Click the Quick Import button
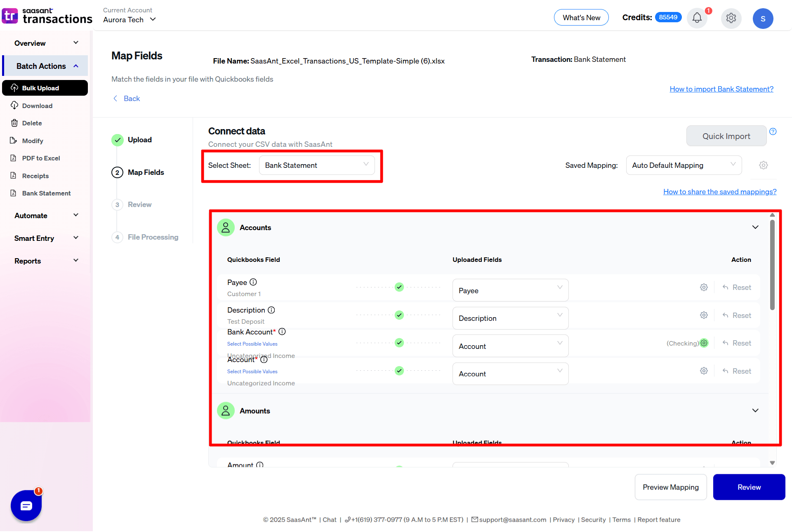The height and width of the screenshot is (532, 792). point(726,136)
